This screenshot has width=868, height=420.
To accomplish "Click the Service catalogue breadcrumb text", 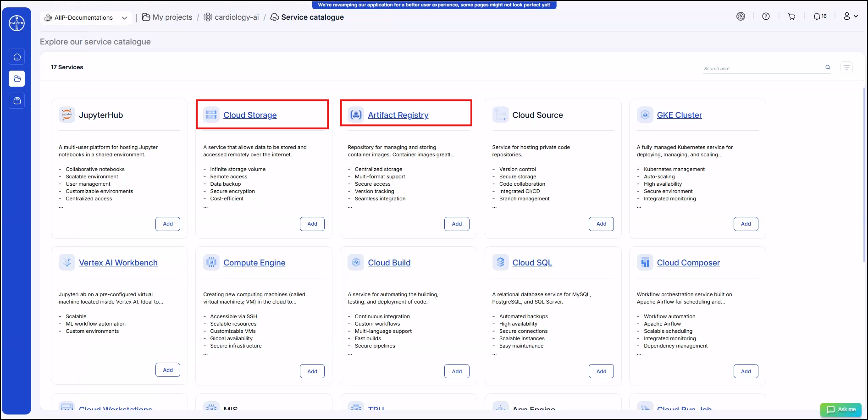I will pos(312,17).
